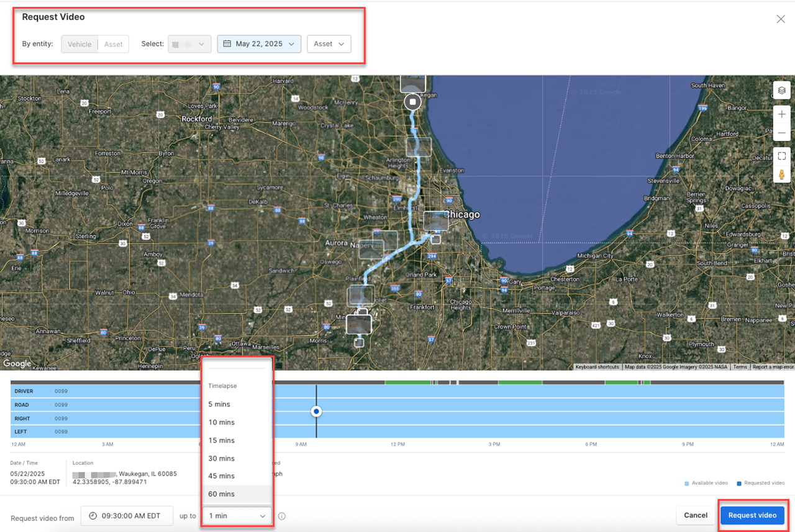Open Keyboard shortcuts on map

(597, 367)
